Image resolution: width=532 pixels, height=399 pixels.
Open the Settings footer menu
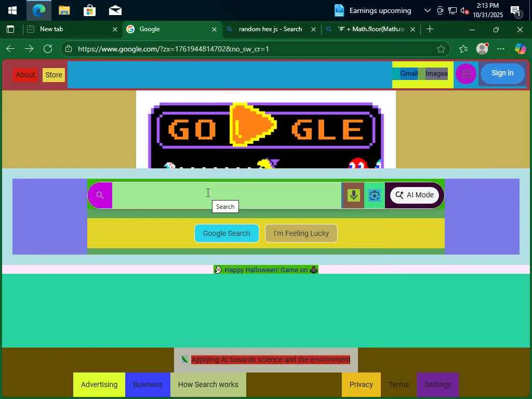[x=437, y=385]
